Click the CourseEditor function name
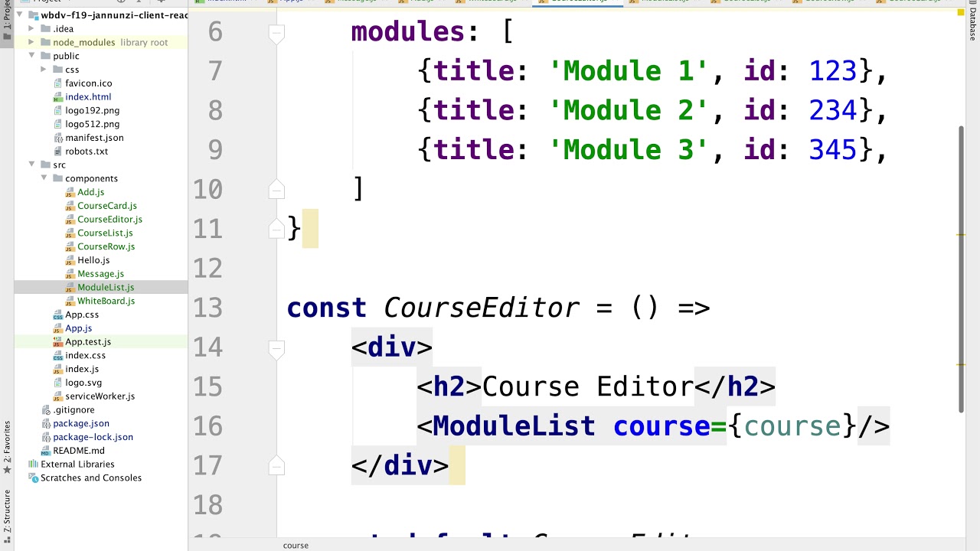 tap(481, 308)
